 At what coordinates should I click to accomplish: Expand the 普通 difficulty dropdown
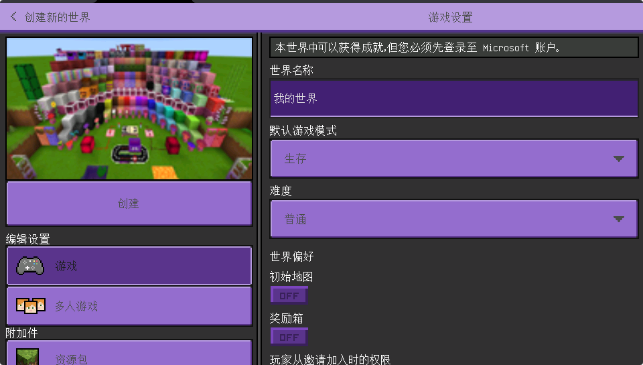tap(454, 219)
